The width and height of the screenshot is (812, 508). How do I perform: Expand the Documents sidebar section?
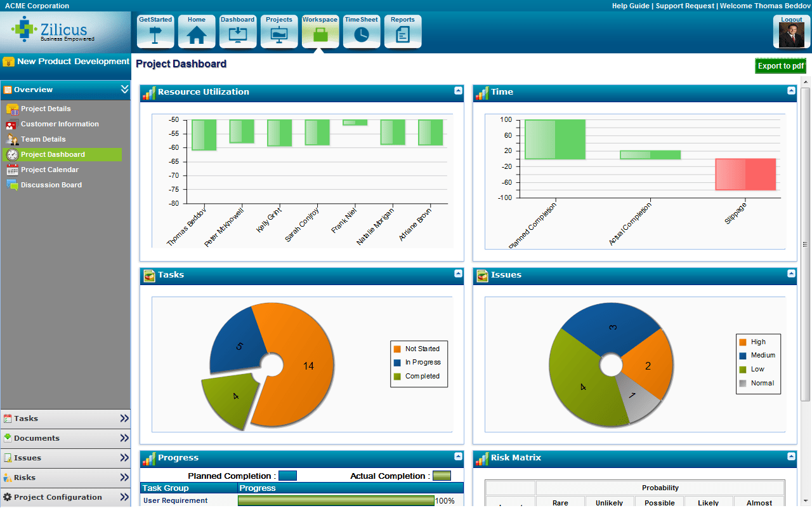[x=124, y=438]
